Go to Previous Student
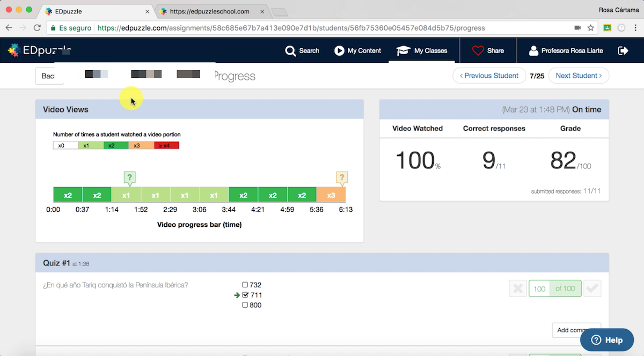Viewport: 644px width, 356px height. (488, 76)
